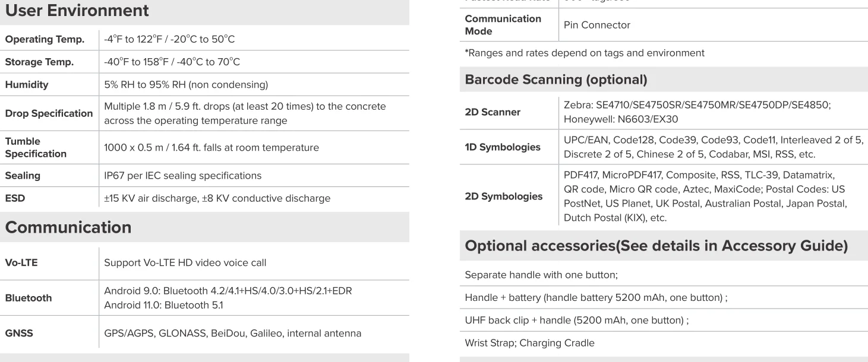The width and height of the screenshot is (868, 362).
Task: Select the Drop Specification label
Action: pos(49,113)
